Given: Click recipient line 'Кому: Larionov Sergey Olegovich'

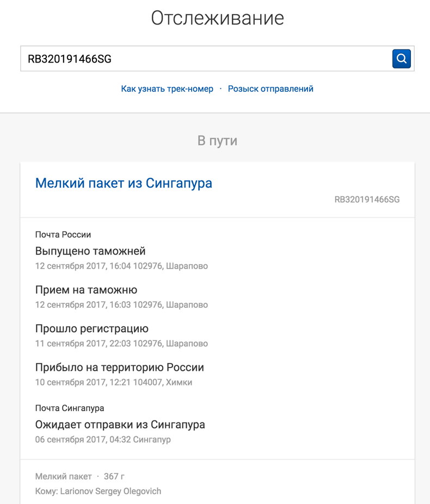Looking at the screenshot, I should [98, 491].
